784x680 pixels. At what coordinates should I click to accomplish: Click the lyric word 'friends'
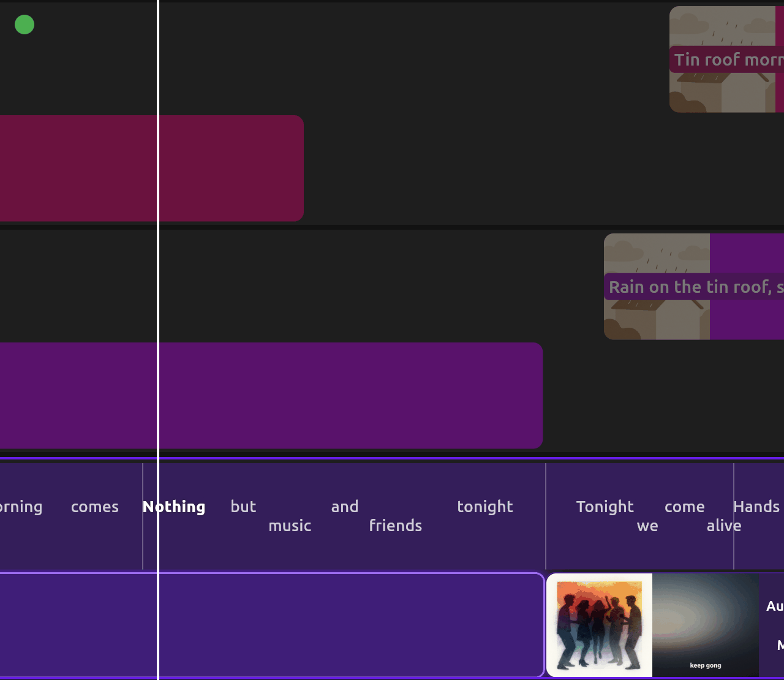tap(396, 526)
